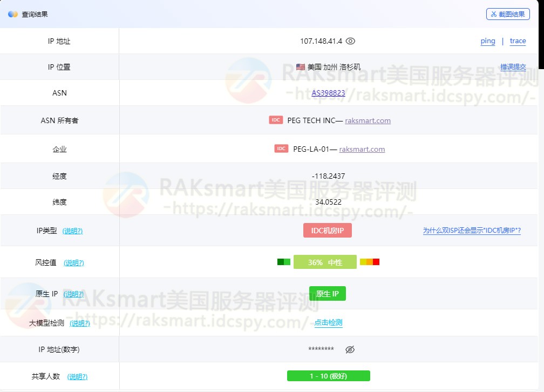Open the trace link

pos(518,41)
